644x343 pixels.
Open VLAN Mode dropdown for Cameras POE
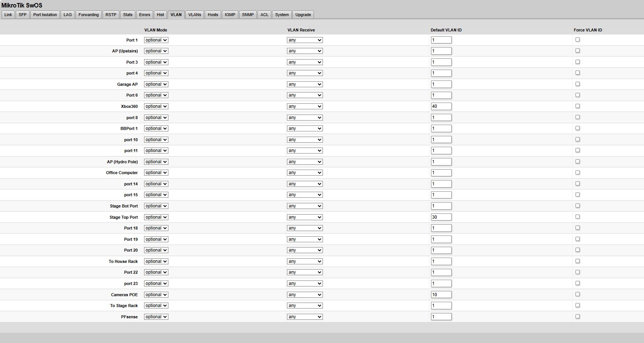pyautogui.click(x=156, y=295)
